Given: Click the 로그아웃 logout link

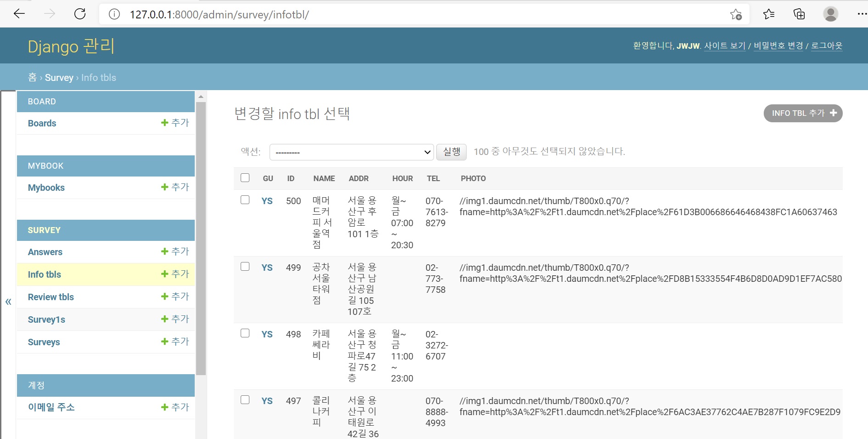Looking at the screenshot, I should (827, 46).
